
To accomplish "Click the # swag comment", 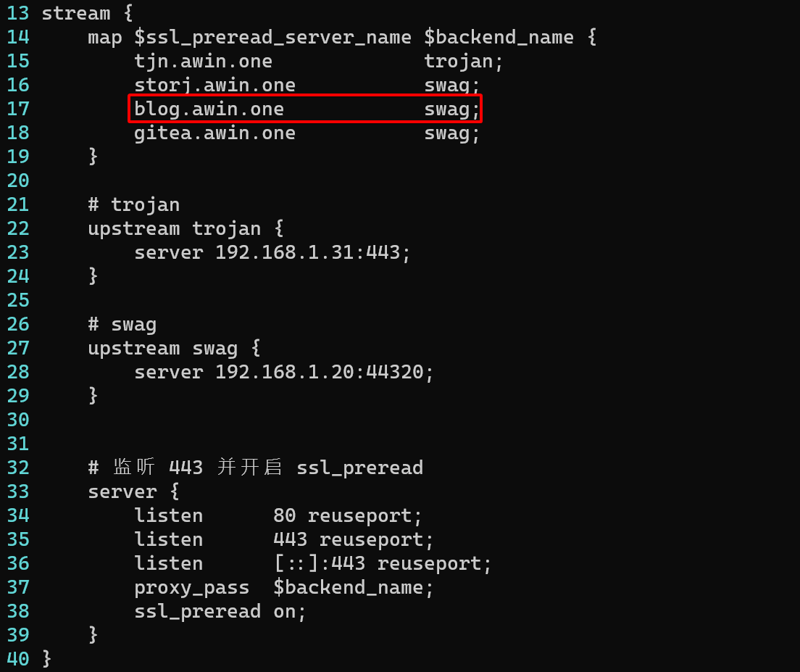I will (x=122, y=324).
